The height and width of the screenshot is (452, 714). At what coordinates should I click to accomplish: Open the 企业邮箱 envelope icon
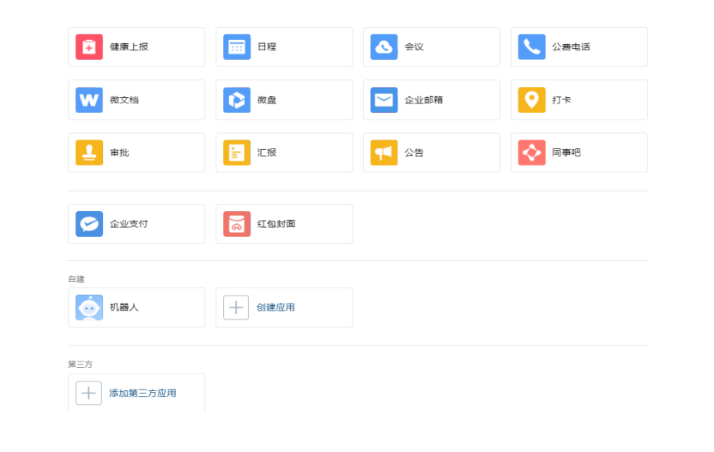click(384, 100)
